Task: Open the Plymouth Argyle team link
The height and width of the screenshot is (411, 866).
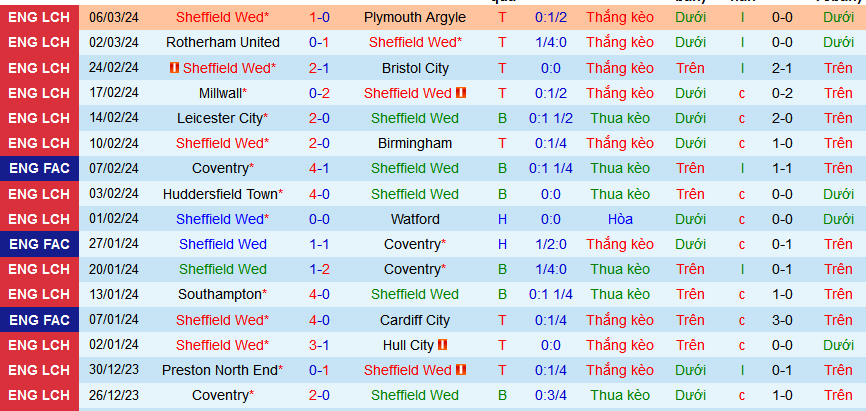Action: [414, 17]
